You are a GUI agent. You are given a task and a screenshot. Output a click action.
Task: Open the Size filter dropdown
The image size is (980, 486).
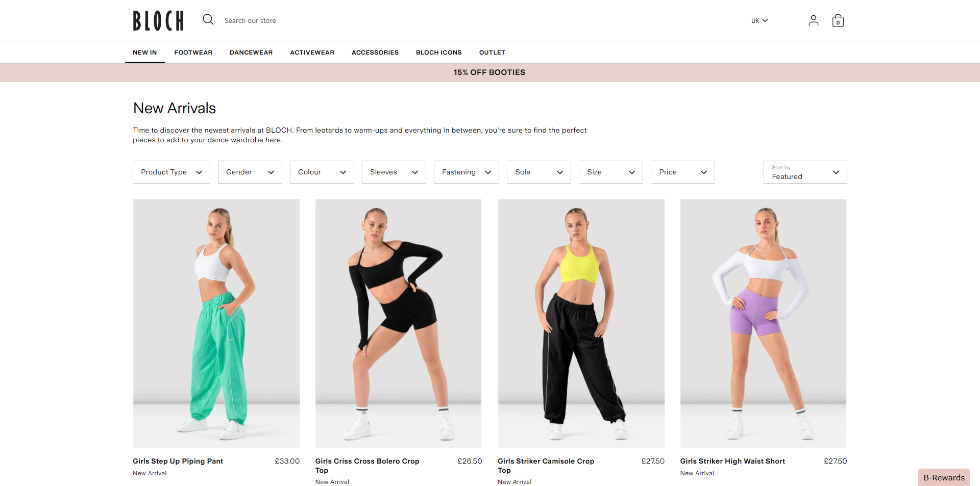point(610,172)
